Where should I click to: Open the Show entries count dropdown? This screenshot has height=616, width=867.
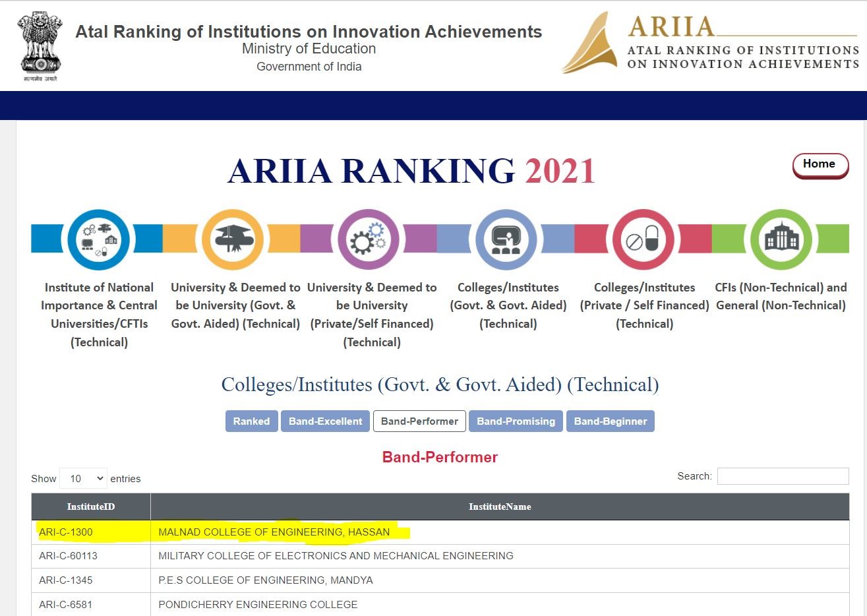83,478
